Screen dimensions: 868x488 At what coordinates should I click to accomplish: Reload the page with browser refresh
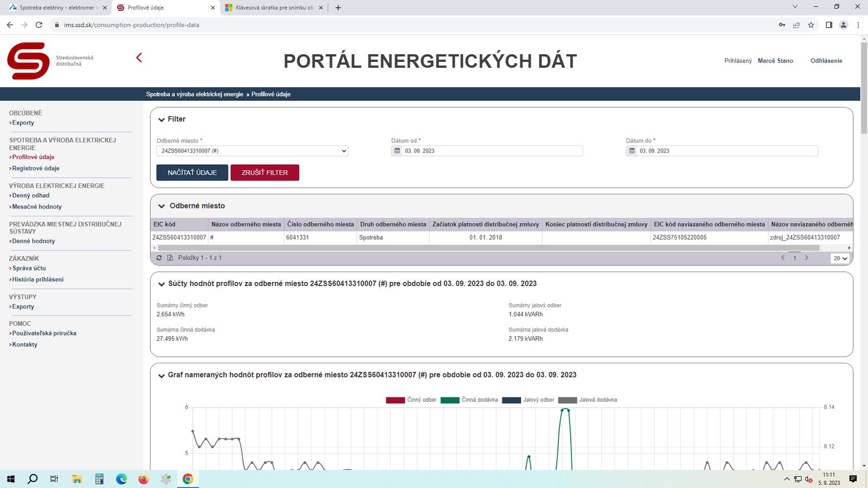tap(39, 25)
